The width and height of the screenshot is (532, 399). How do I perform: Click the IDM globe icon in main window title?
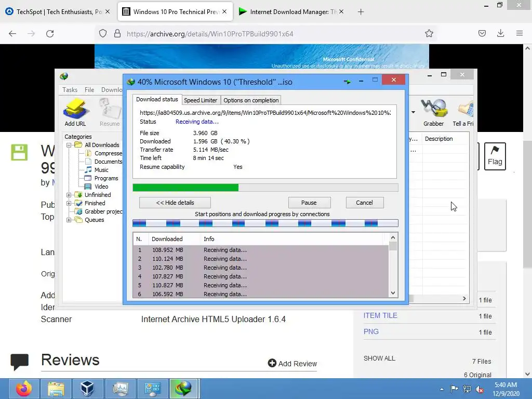pos(64,76)
